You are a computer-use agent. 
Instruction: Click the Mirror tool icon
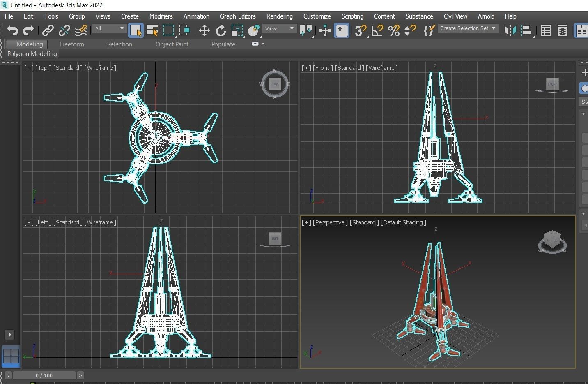pos(510,30)
